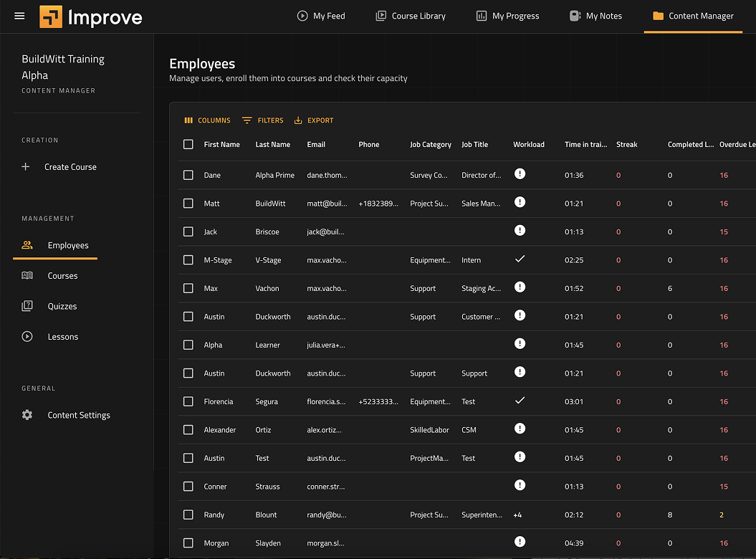This screenshot has height=559, width=756.
Task: Go to the My Progress tab
Action: point(508,16)
